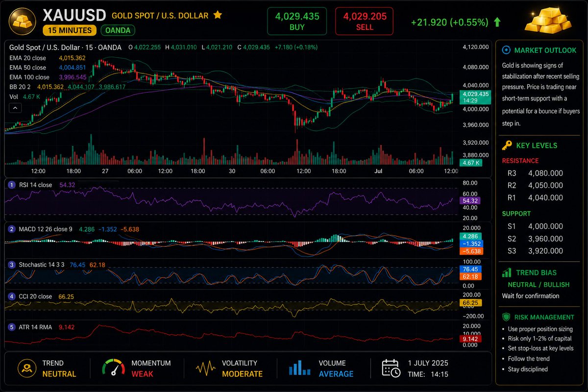The width and height of the screenshot is (588, 392).
Task: Click the MODERATE volatility status text
Action: pyautogui.click(x=242, y=374)
